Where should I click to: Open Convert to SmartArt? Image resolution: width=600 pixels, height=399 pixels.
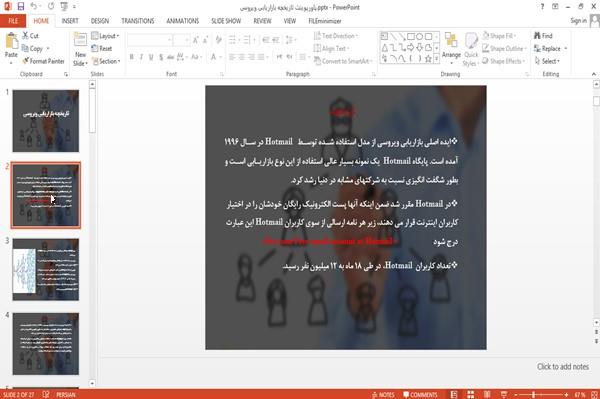(x=343, y=61)
